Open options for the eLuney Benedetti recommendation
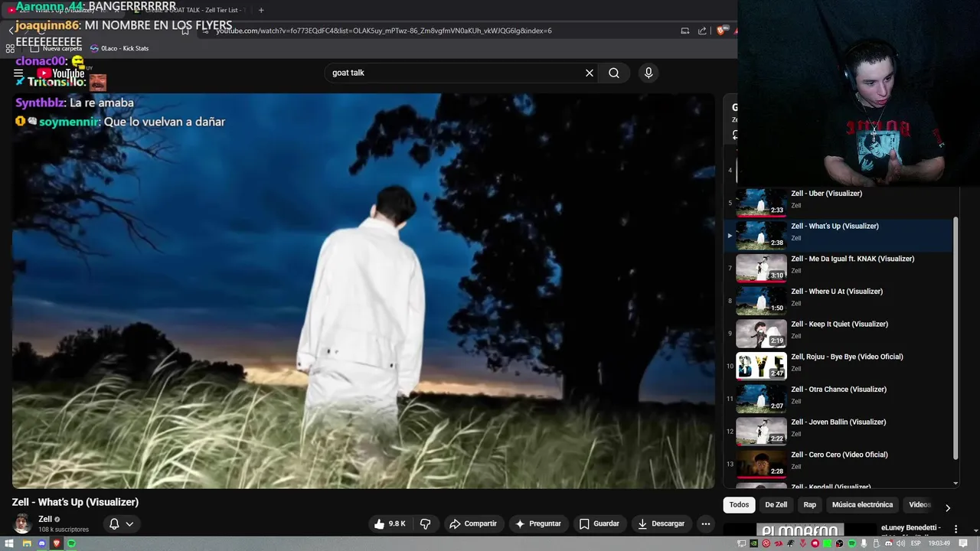 [955, 528]
